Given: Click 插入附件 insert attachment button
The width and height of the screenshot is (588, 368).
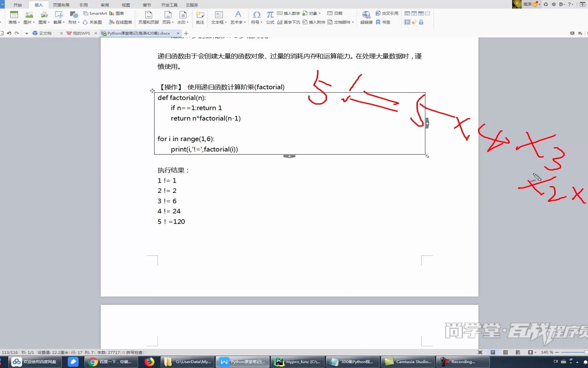Looking at the screenshot, I should 314,22.
